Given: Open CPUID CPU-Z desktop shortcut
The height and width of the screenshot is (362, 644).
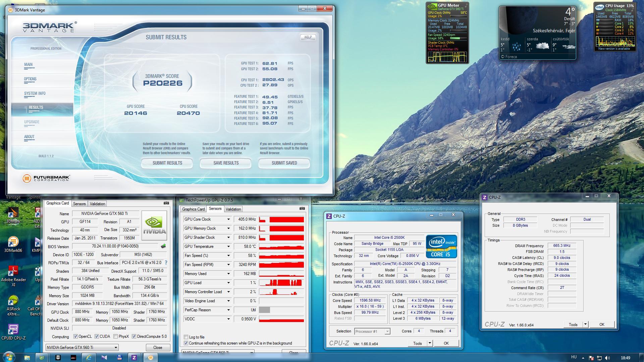Looking at the screenshot, I should 13,332.
